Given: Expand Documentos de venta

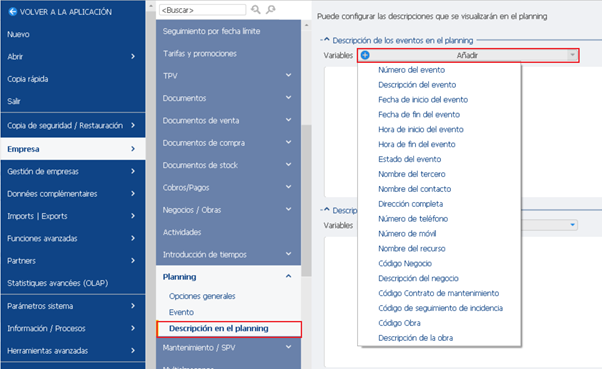Looking at the screenshot, I should 288,120.
